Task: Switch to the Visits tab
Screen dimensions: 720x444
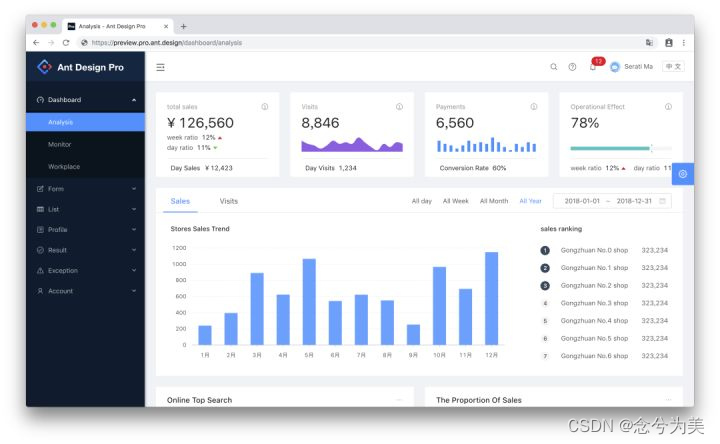Action: (x=229, y=201)
